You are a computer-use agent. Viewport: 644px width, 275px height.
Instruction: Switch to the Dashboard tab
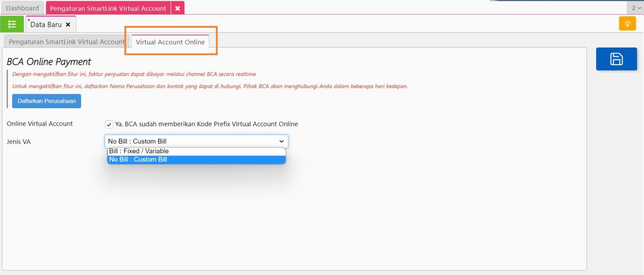(22, 8)
